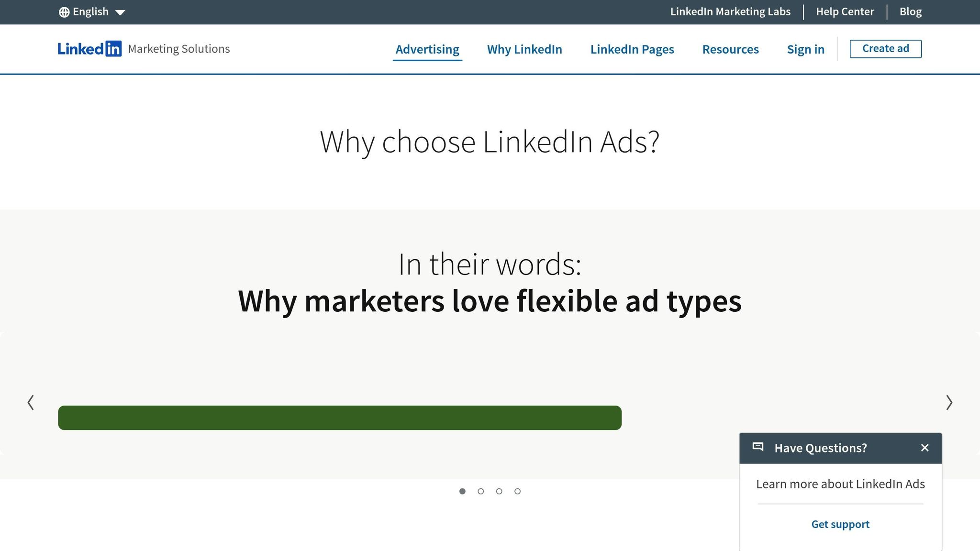Click the chat bubble icon in Have Questions widget
This screenshot has width=980, height=551.
[x=758, y=447]
